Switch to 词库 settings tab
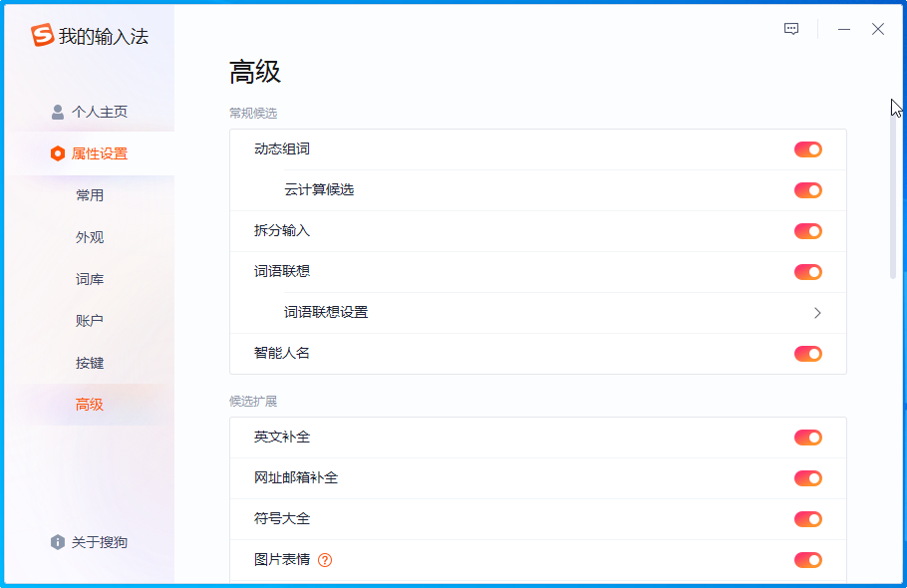The height and width of the screenshot is (588, 907). point(90,279)
